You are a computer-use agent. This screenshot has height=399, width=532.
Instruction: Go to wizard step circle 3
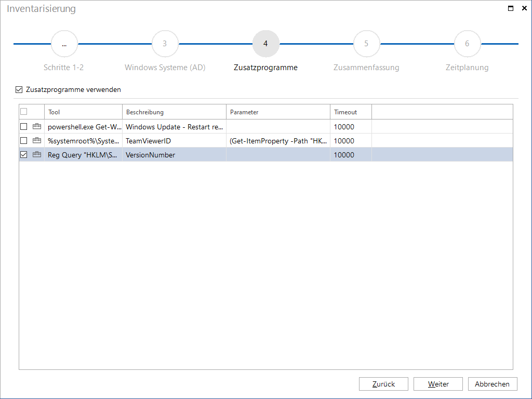165,44
